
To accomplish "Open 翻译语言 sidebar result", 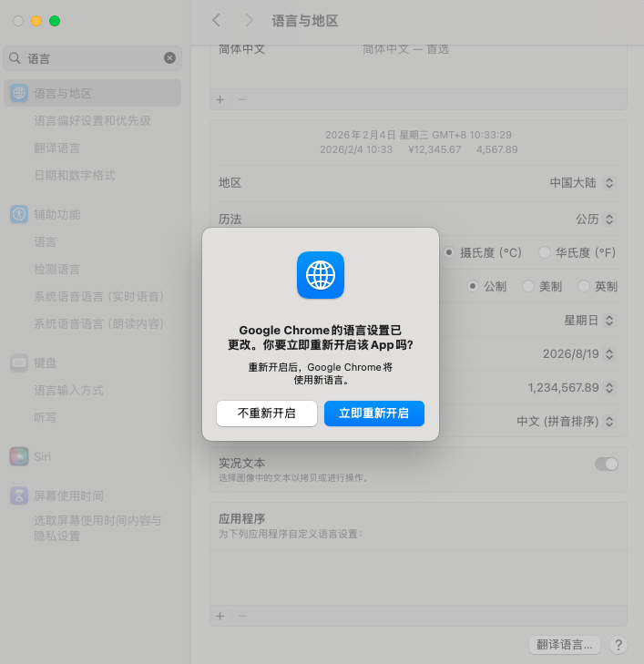I will [x=56, y=148].
